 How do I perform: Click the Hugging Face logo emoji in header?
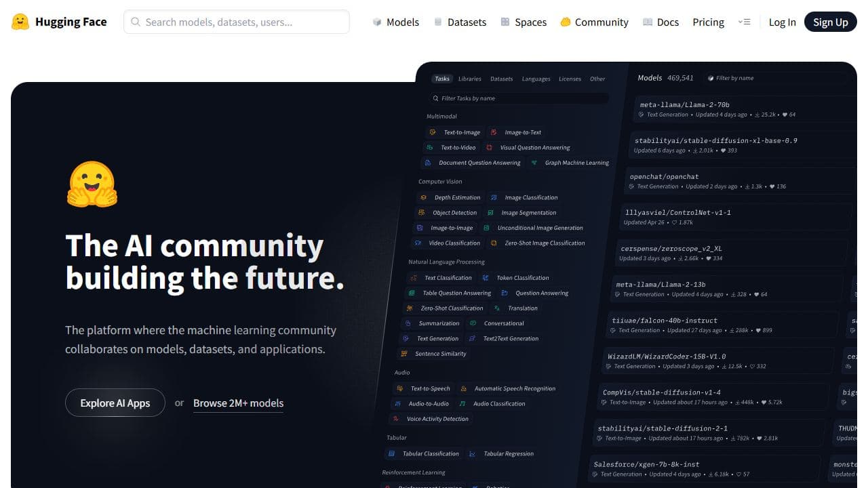point(20,22)
